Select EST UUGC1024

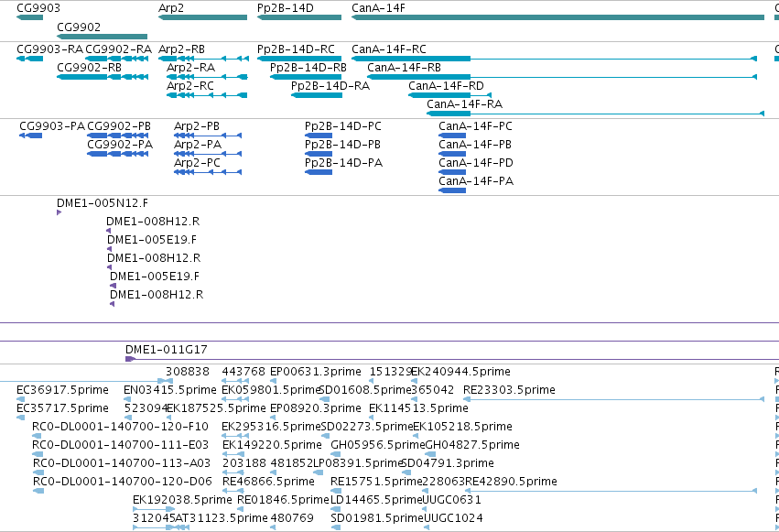pyautogui.click(x=427, y=527)
